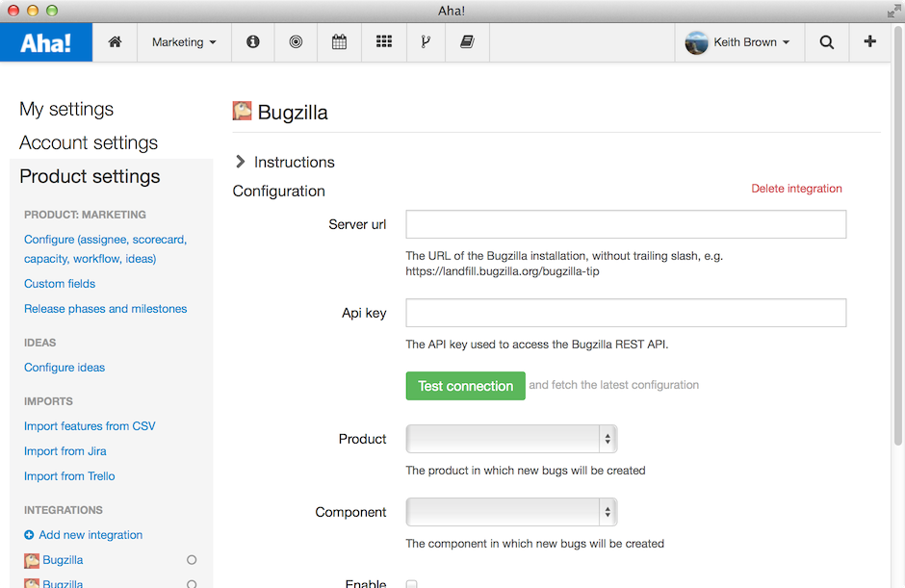The image size is (905, 588).
Task: Select Product settings section
Action: [90, 176]
